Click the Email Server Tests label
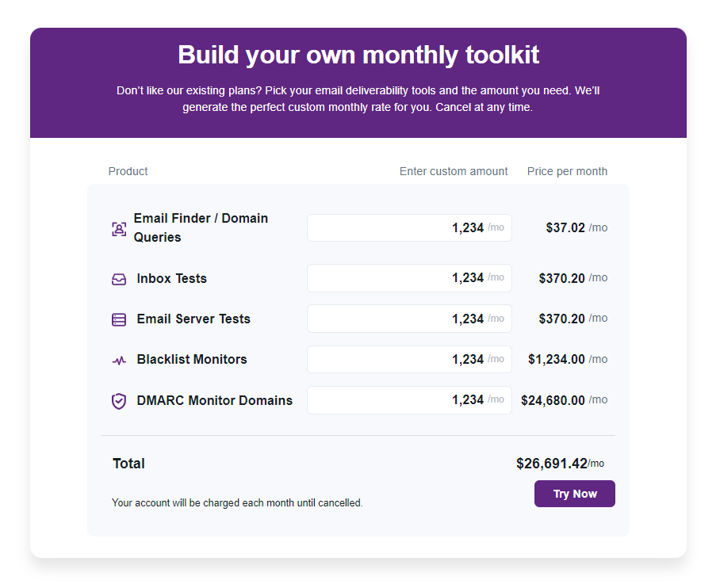 click(193, 319)
